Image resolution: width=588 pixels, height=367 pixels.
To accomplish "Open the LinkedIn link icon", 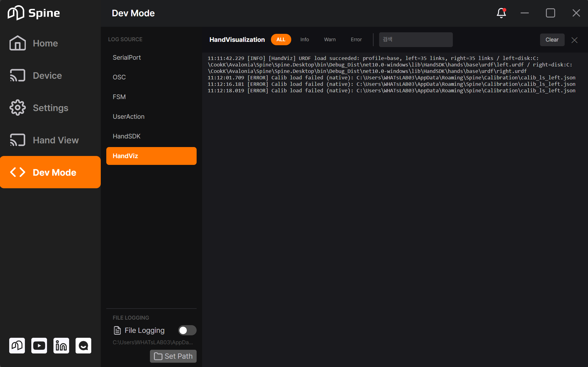I will tap(61, 345).
